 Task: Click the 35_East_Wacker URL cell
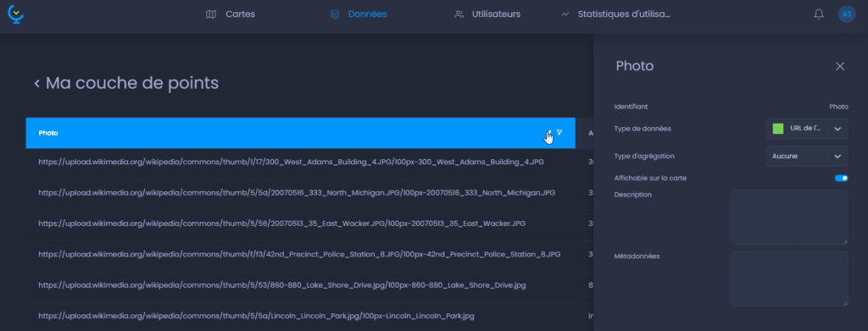(x=281, y=223)
